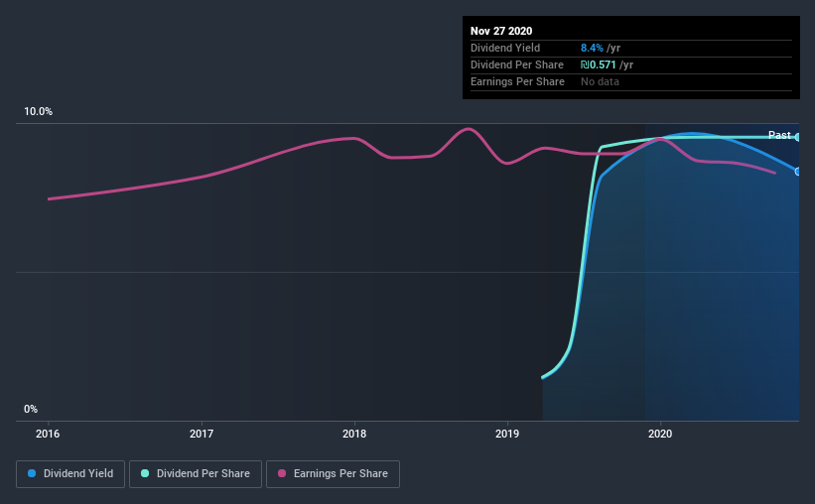Click the Dividend Yield tooltip row label

505,48
